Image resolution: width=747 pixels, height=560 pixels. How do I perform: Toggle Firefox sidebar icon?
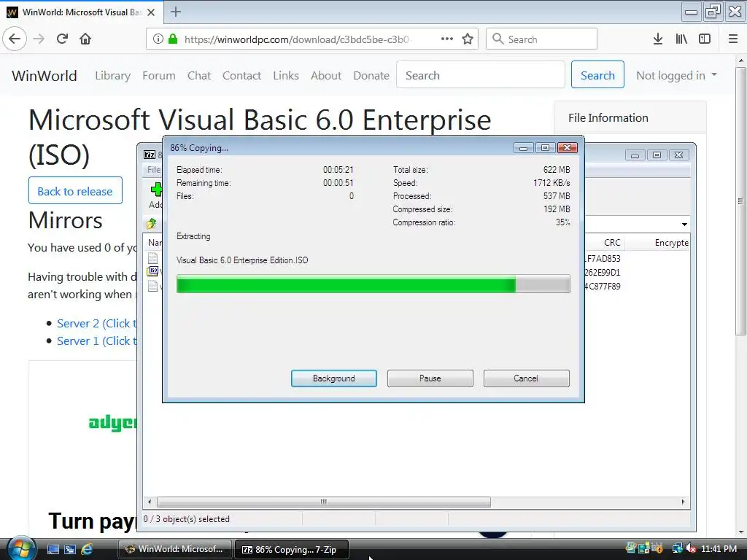tap(705, 39)
